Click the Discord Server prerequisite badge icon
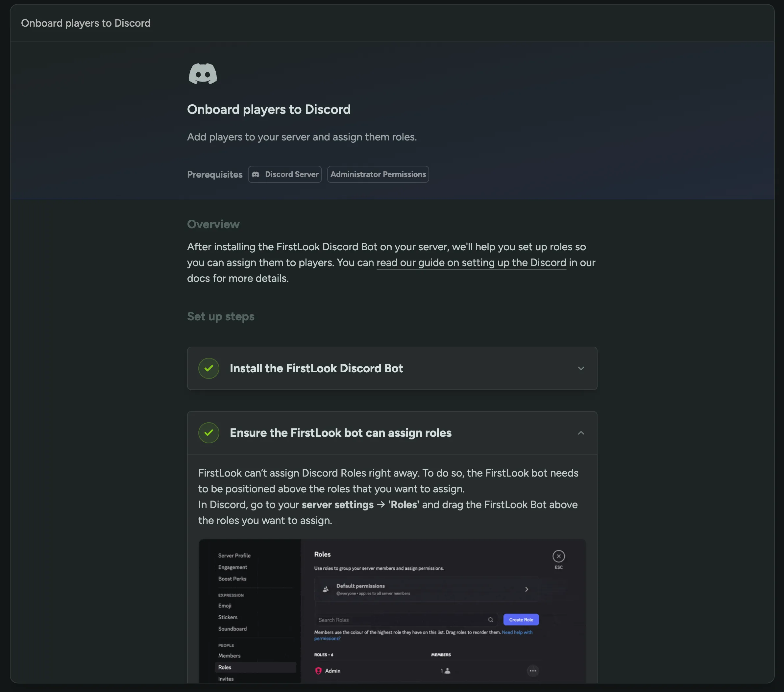 pyautogui.click(x=256, y=174)
